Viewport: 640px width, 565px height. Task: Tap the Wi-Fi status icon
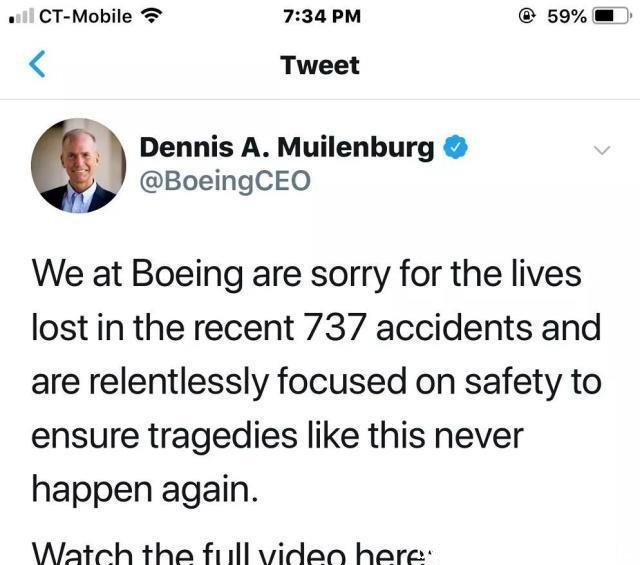click(x=151, y=16)
